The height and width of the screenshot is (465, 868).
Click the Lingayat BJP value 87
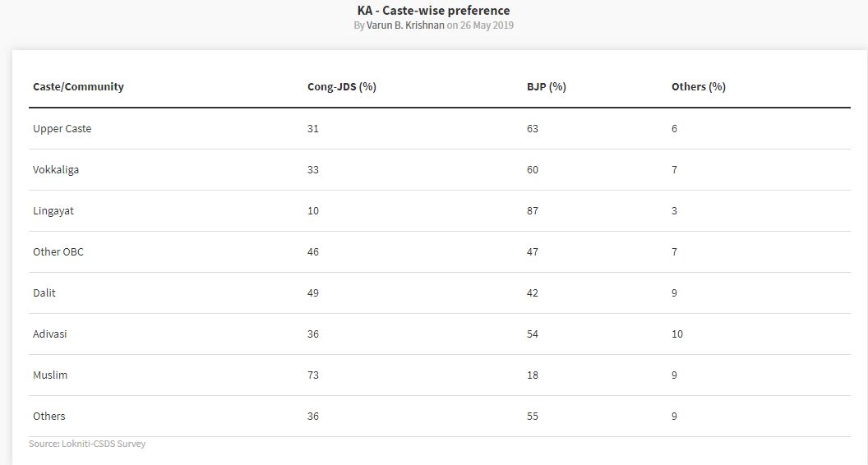point(533,211)
